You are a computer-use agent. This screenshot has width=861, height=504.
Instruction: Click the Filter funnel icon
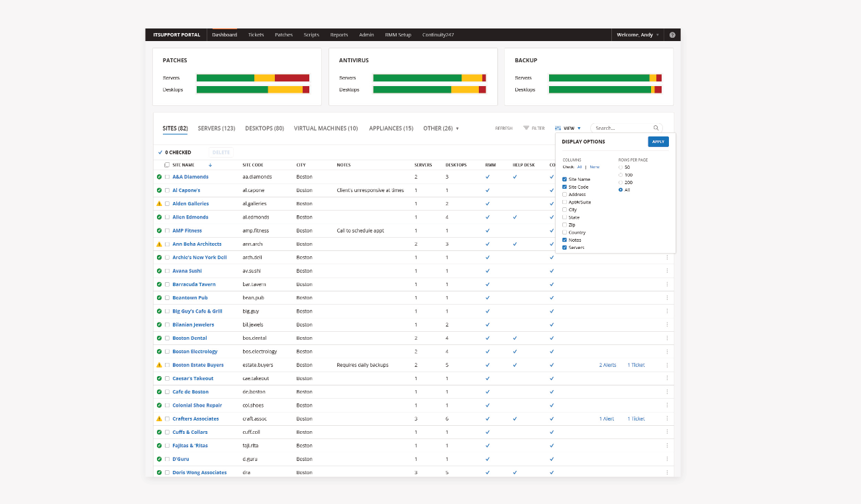coord(526,128)
